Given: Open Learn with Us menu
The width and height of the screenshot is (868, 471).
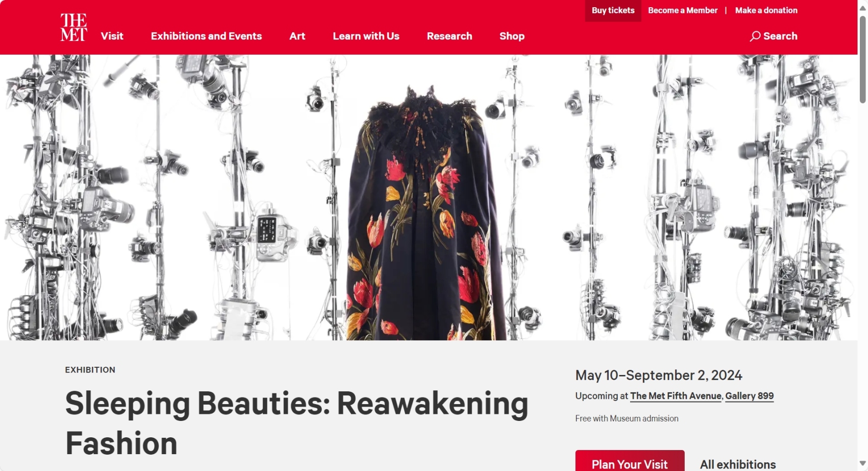Looking at the screenshot, I should pyautogui.click(x=366, y=36).
